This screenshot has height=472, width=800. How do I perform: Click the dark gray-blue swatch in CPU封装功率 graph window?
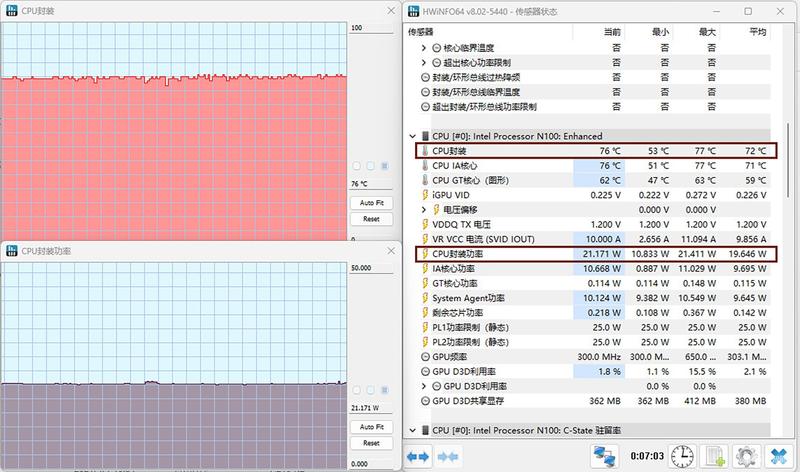385,390
